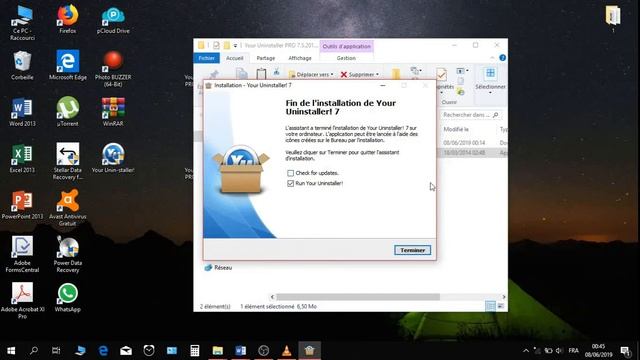Open the Gestion ribbon tab
Image resolution: width=640 pixels, height=360 pixels.
click(x=346, y=58)
